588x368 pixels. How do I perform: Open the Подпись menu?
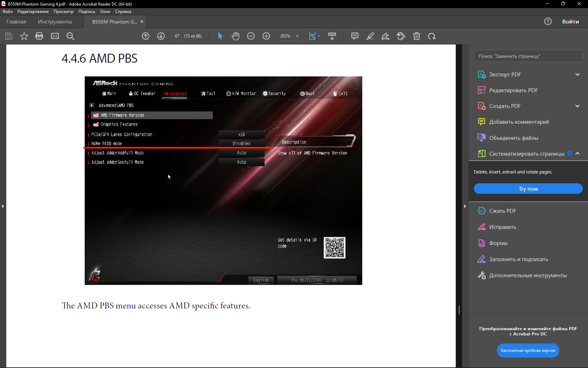pyautogui.click(x=87, y=12)
